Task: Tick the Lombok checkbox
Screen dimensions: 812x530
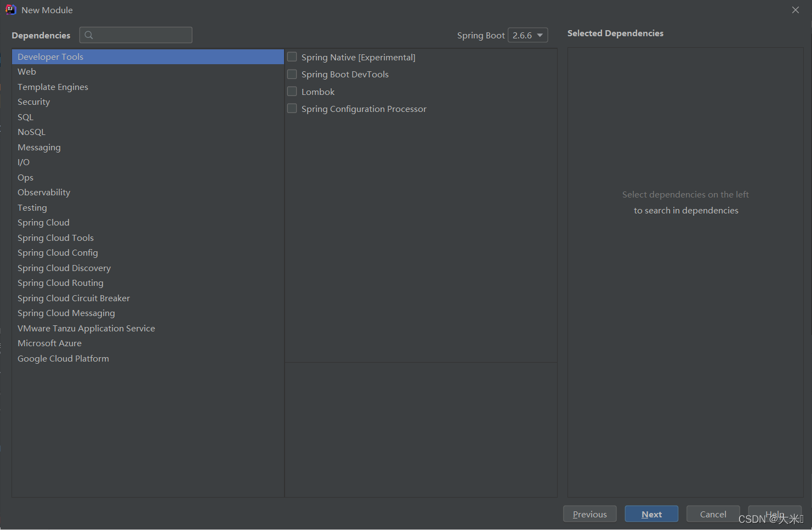Action: pyautogui.click(x=292, y=92)
